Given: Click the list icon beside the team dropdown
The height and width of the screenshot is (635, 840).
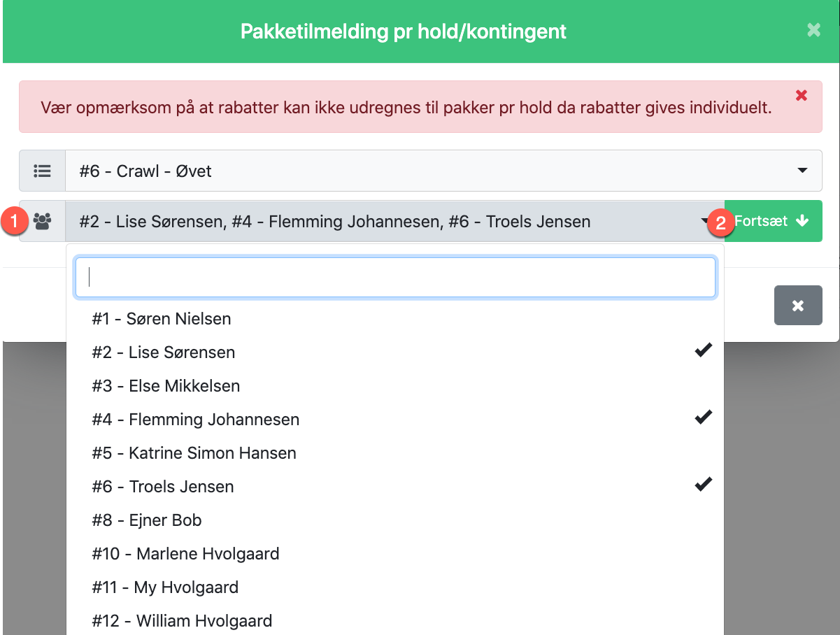Looking at the screenshot, I should [43, 171].
